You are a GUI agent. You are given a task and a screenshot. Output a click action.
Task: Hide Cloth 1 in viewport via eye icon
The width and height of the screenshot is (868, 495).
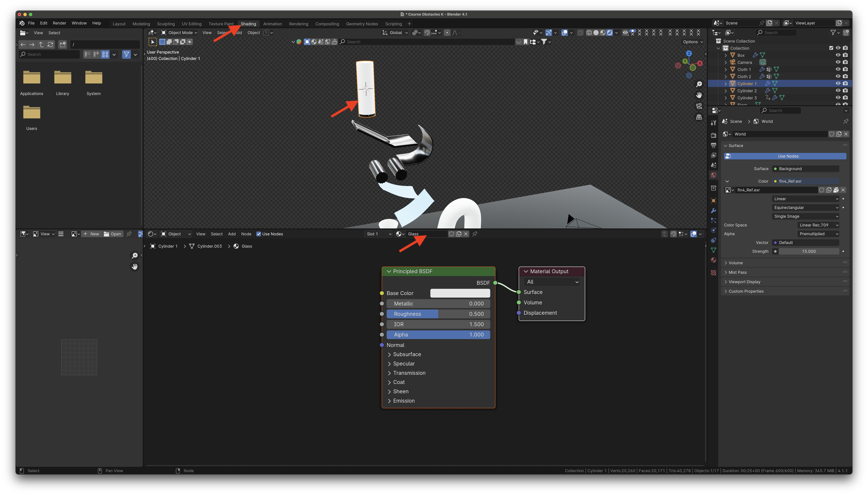point(838,69)
